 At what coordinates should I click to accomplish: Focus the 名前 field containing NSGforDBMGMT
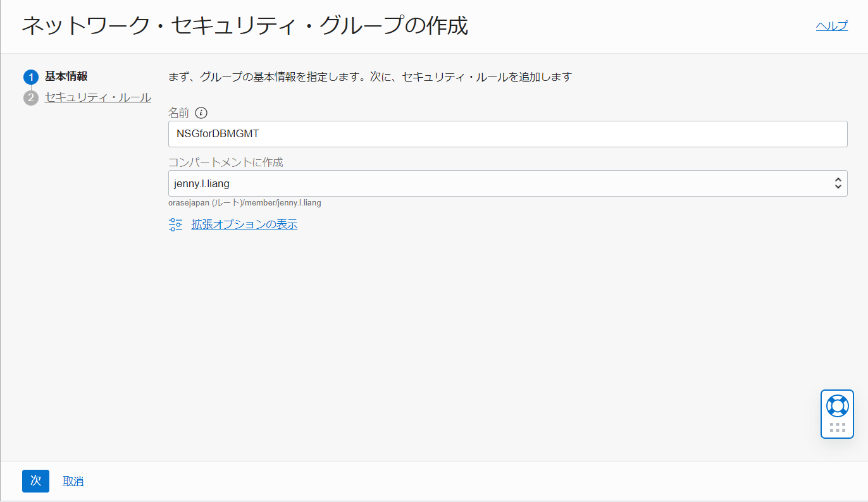[x=507, y=134]
